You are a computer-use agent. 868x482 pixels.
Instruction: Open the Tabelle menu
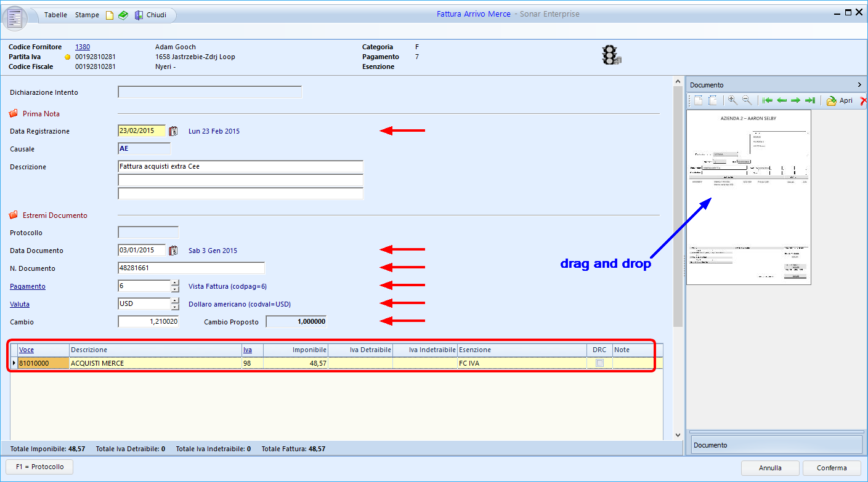55,15
